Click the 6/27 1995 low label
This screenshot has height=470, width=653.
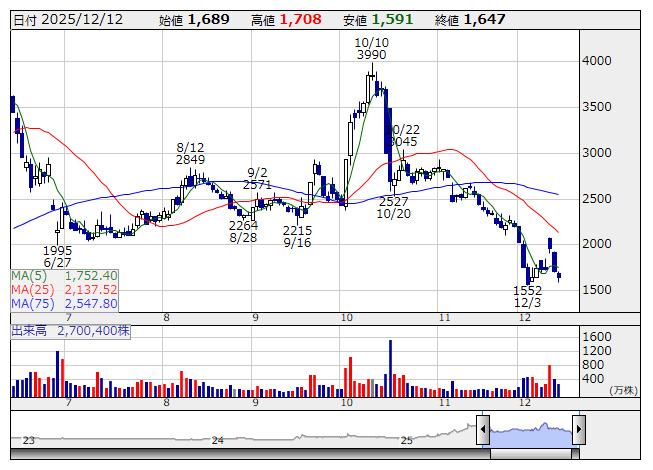tap(58, 257)
